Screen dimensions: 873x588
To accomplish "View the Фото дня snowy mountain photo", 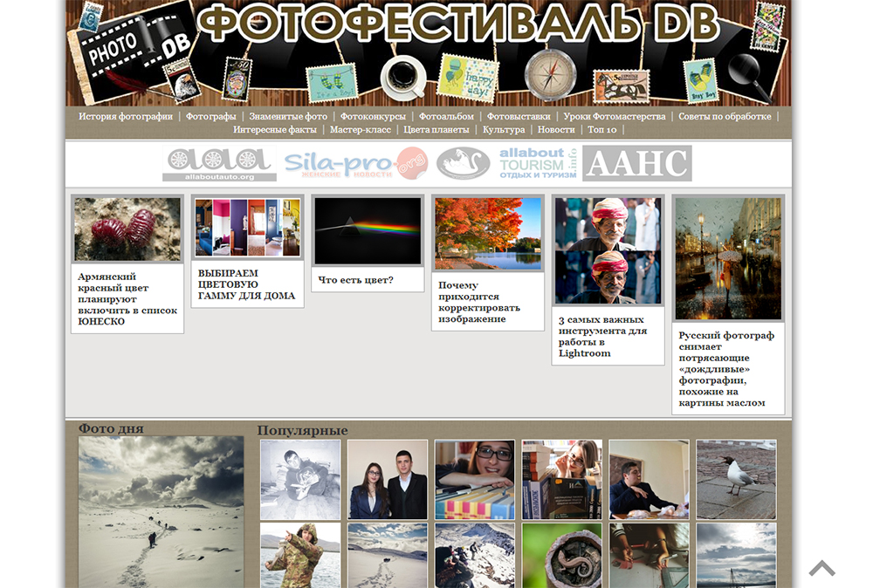I will point(161,511).
